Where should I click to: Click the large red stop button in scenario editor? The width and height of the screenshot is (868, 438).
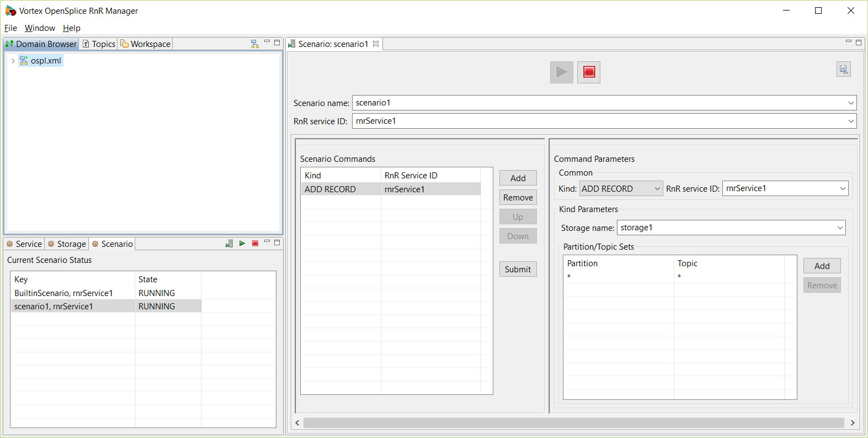(x=589, y=72)
